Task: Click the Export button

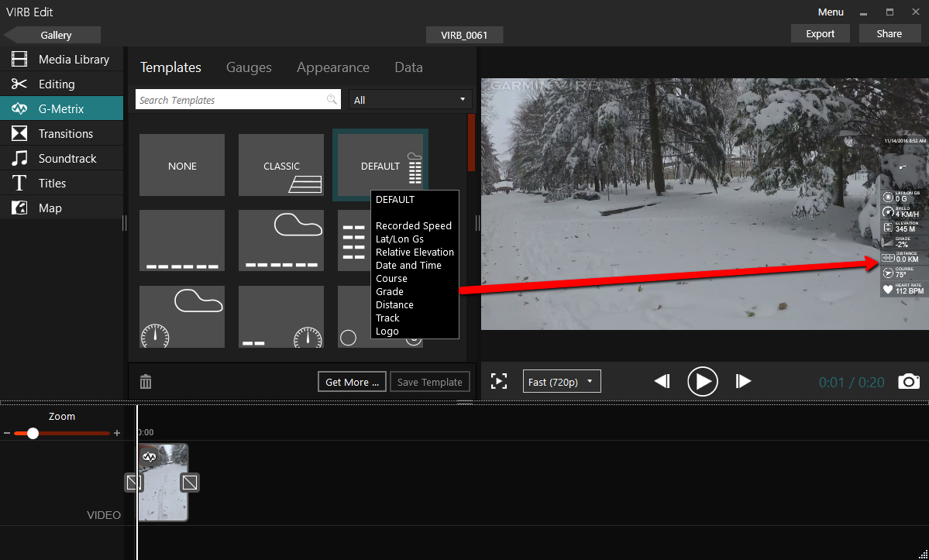Action: coord(820,33)
